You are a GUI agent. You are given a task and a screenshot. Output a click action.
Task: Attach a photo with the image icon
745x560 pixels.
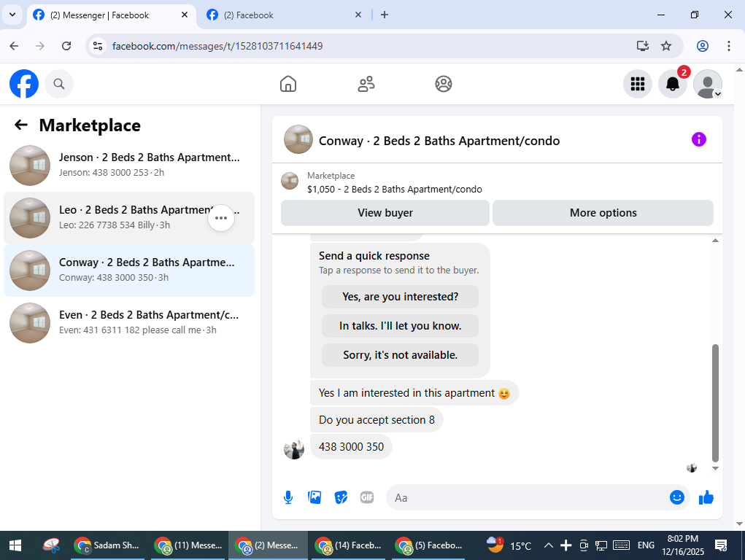(314, 497)
